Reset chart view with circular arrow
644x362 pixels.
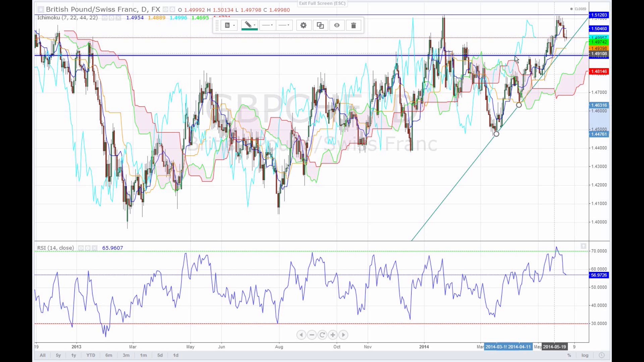[x=322, y=335]
